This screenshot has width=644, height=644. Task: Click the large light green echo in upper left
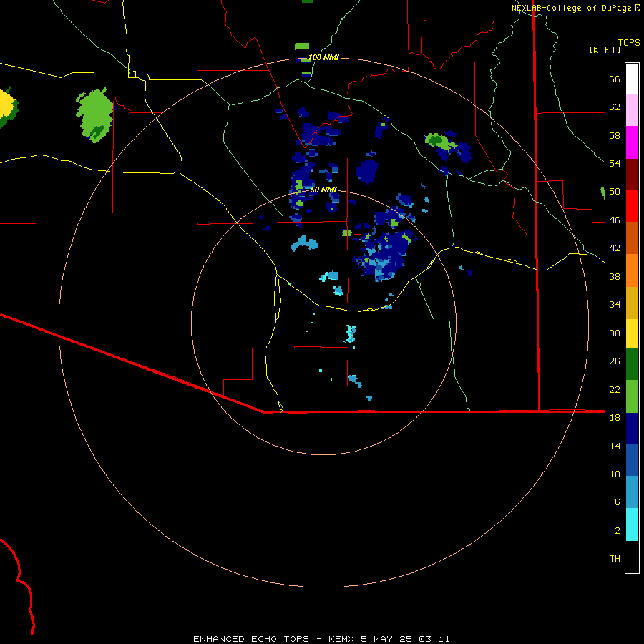tap(95, 115)
